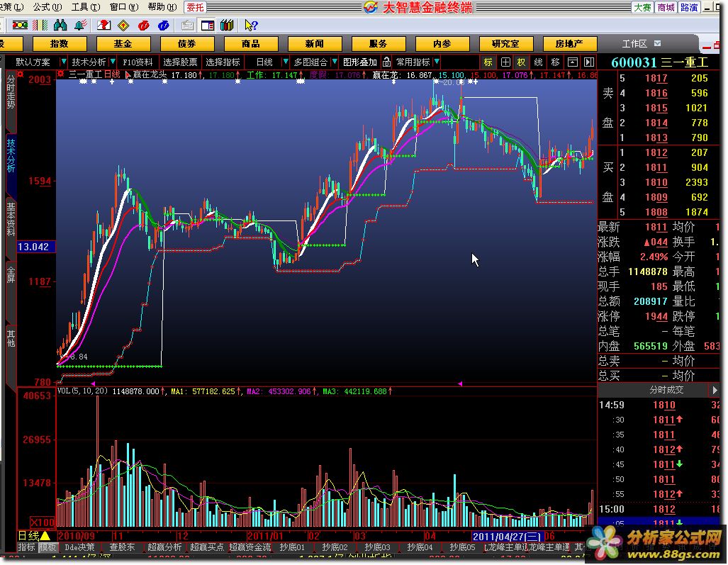The image size is (728, 565).
Task: Click the 指数 category button
Action: [60, 44]
